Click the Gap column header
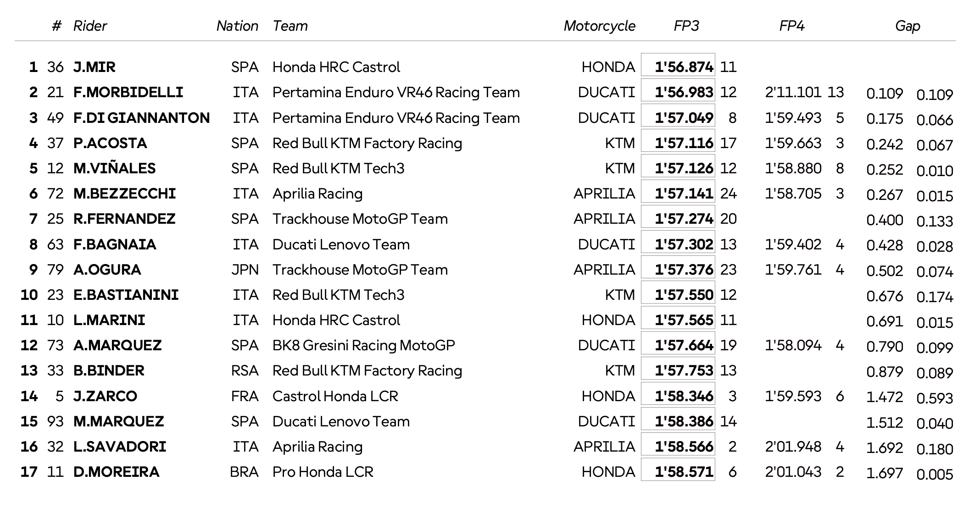 point(908,26)
